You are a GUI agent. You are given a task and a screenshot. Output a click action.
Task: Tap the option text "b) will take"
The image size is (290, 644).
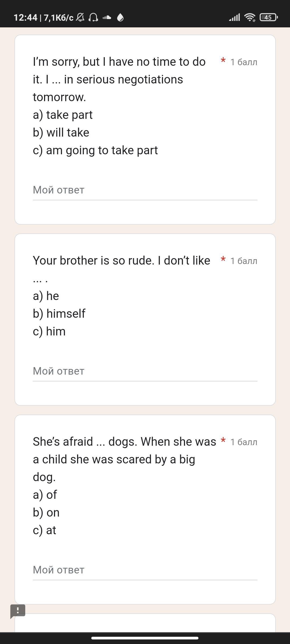[61, 133]
